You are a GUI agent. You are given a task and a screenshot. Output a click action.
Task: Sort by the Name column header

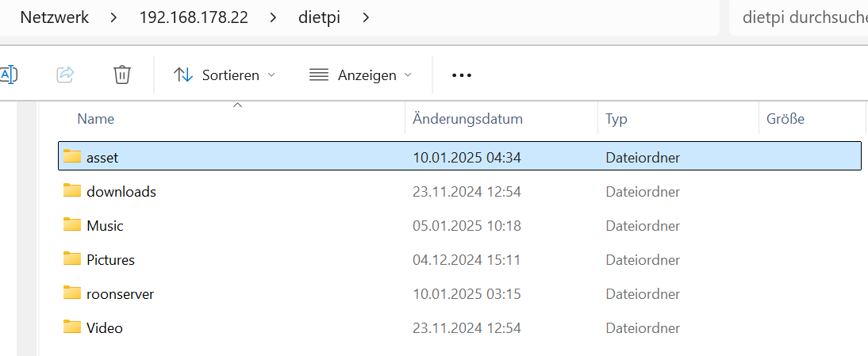[96, 119]
